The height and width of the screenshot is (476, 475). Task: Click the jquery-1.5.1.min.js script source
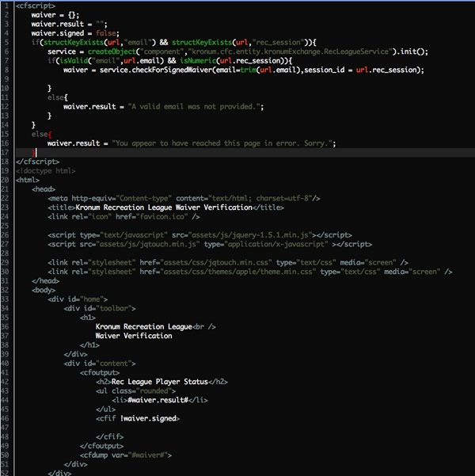click(250, 235)
